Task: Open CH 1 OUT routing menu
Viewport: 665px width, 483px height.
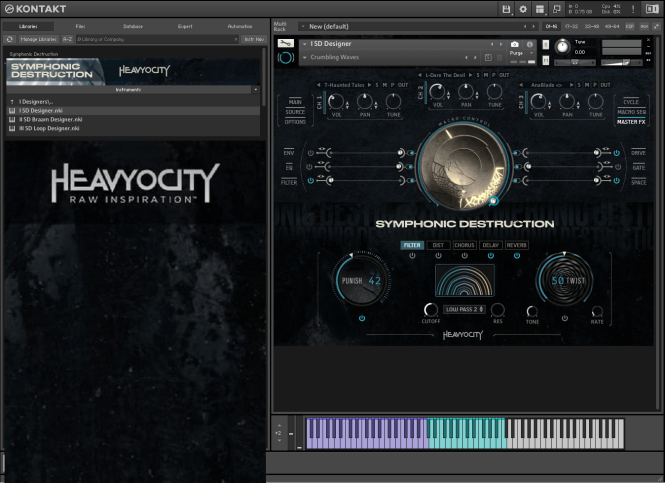Action: click(x=403, y=85)
